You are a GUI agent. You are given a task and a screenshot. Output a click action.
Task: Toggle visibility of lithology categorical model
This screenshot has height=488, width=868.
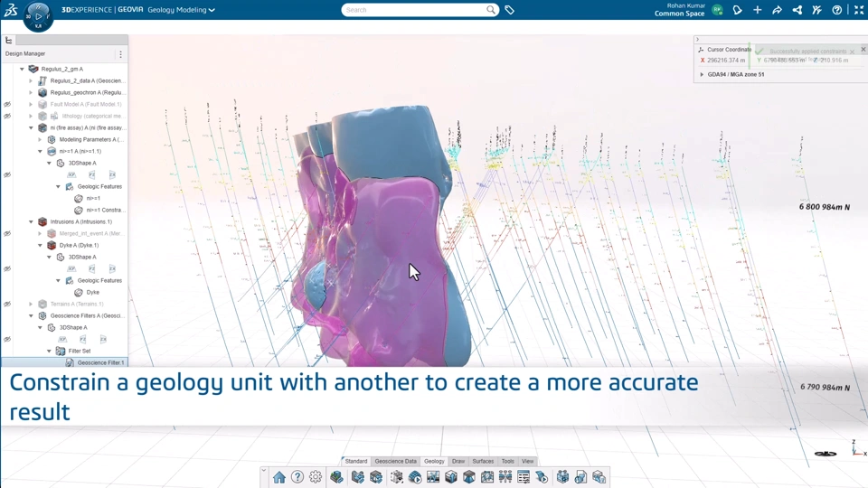[7, 117]
